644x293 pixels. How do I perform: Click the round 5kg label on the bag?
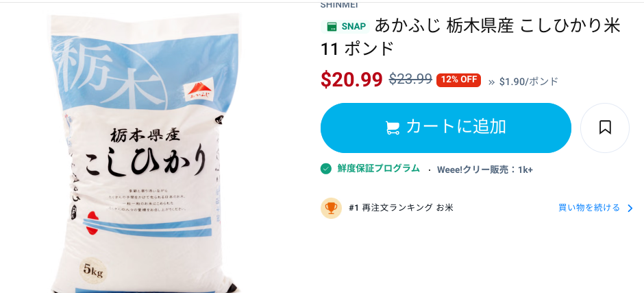click(95, 270)
